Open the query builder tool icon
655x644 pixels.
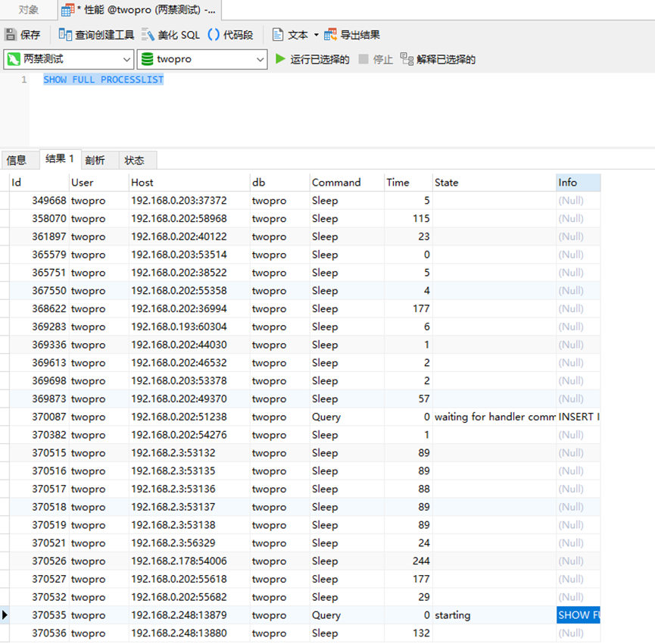click(65, 35)
